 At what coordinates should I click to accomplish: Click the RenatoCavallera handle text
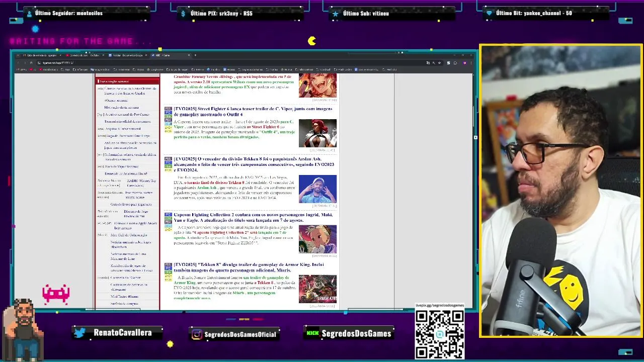(123, 333)
